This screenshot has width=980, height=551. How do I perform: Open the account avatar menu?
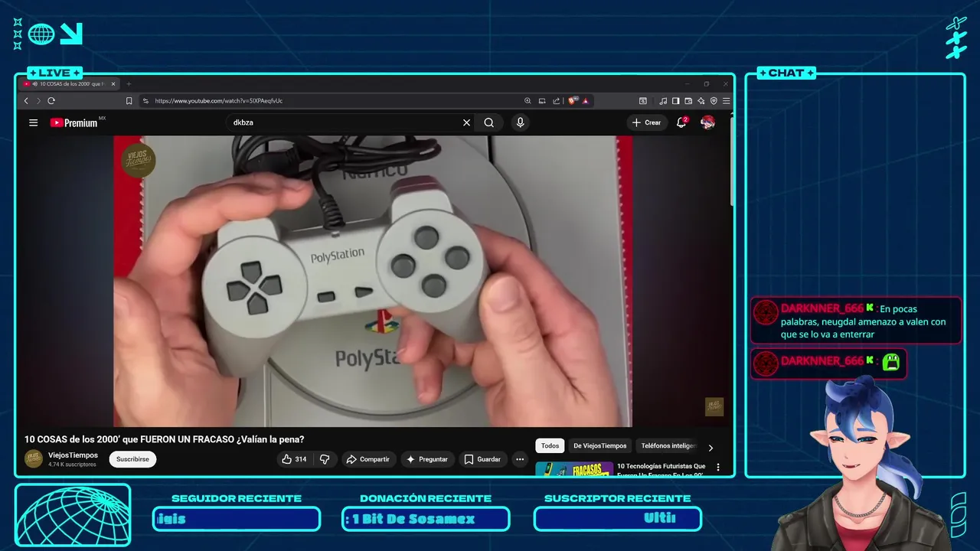[x=708, y=122]
